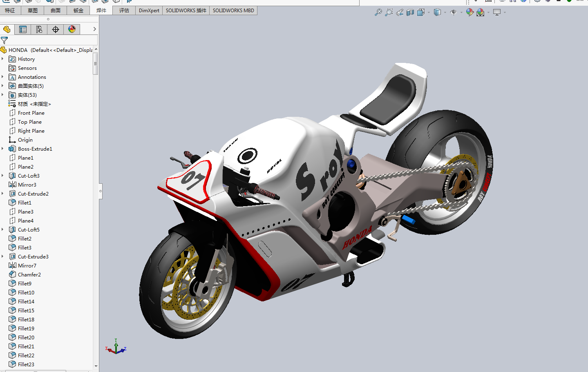Open the PropertyManager panel tab
This screenshot has width=588, height=372.
(x=23, y=29)
